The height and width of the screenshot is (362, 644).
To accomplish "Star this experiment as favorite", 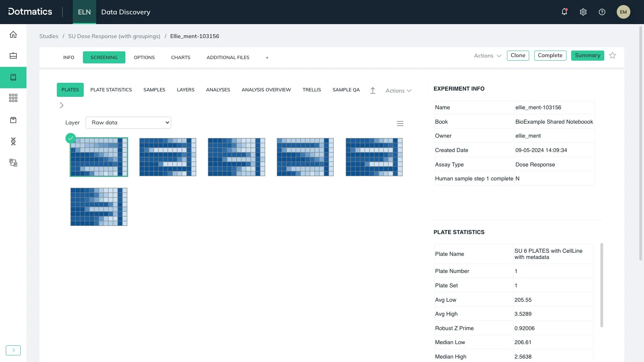I will pyautogui.click(x=612, y=55).
